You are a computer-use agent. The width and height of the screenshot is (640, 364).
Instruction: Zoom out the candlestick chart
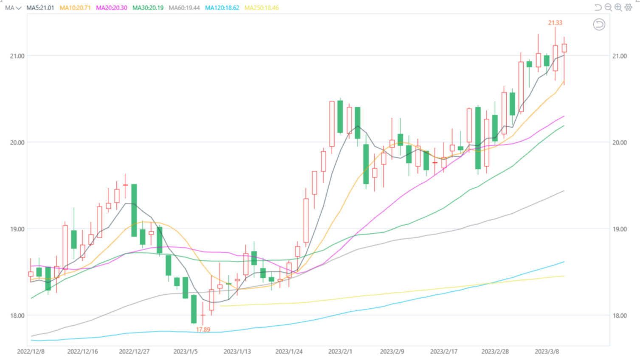click(x=608, y=7)
